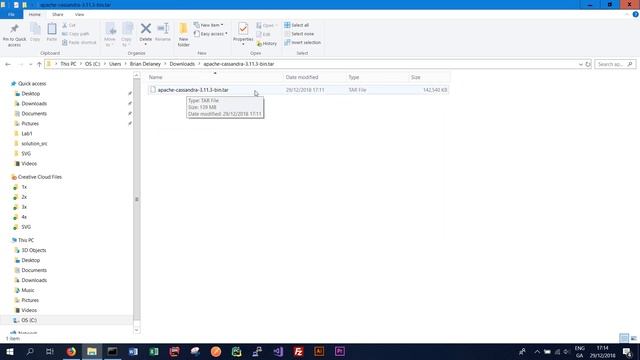Launch Word from the taskbar
This screenshot has height=360, width=640.
[x=133, y=351]
